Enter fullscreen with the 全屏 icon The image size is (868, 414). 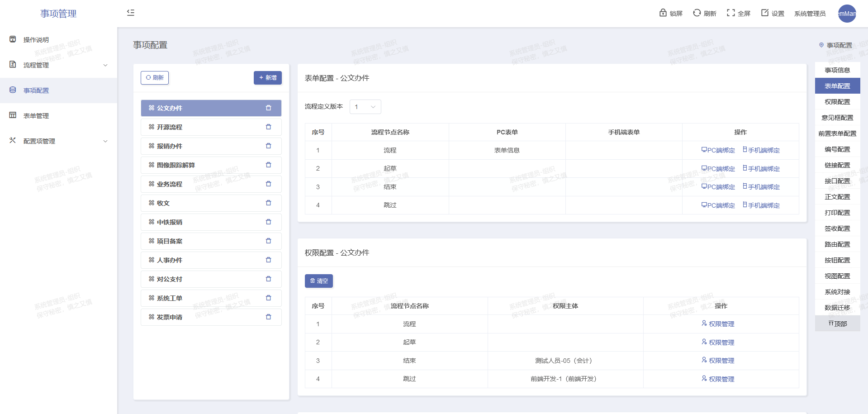(x=731, y=13)
